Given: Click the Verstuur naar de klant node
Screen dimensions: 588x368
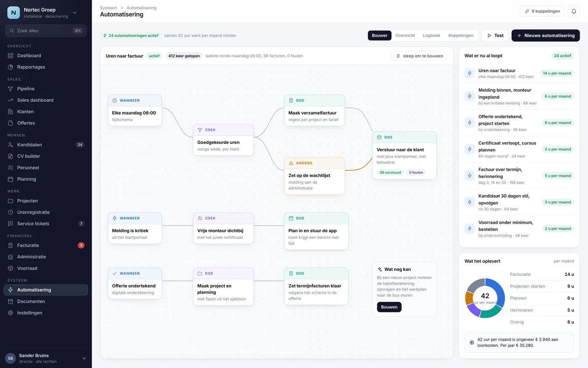Looking at the screenshot, I should 404,156.
